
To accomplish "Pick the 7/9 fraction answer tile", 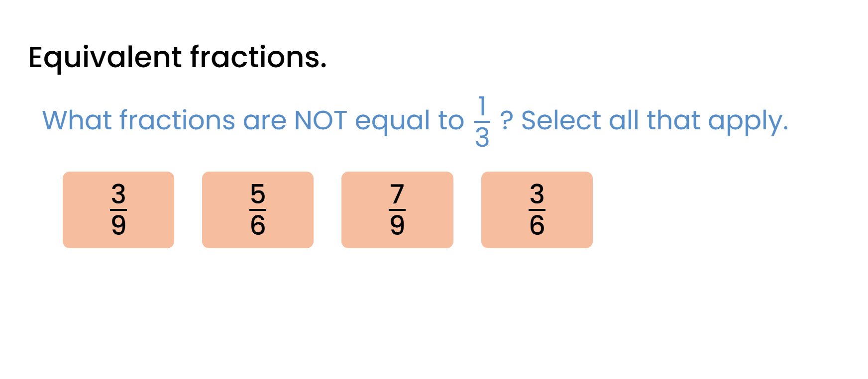I will click(x=397, y=209).
